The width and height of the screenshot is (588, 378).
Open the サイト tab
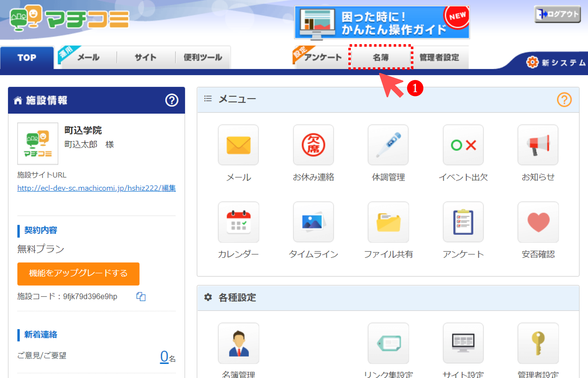coord(146,57)
